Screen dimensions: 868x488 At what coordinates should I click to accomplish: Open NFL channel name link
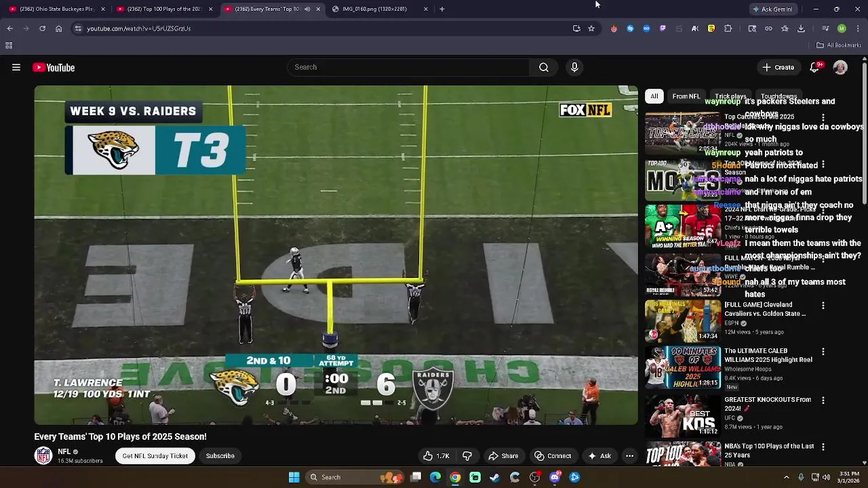point(64,451)
